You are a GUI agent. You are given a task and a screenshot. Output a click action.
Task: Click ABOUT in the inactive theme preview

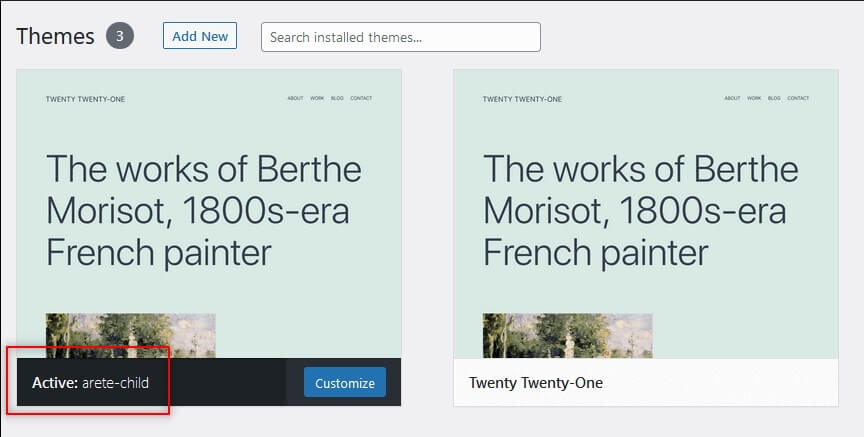click(x=732, y=98)
